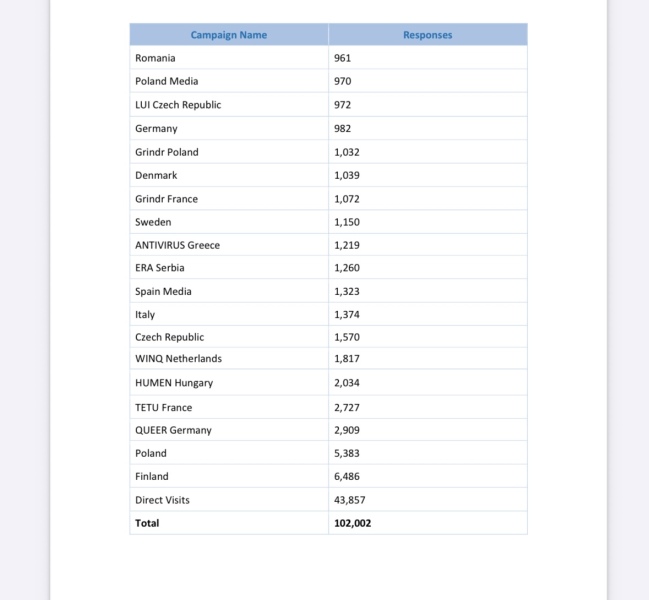Click the ERA Serbia value 1,260
Screen dimensions: 649x600
point(347,268)
